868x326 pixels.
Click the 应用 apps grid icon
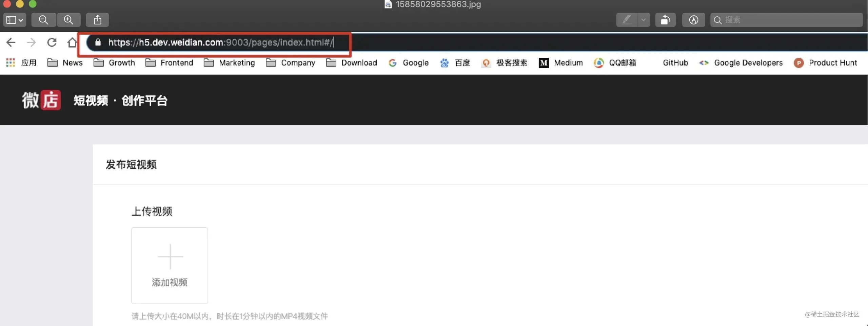click(x=10, y=63)
